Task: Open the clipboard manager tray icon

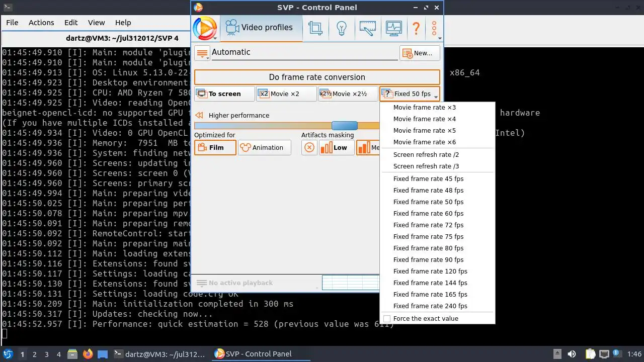Action: 590,354
